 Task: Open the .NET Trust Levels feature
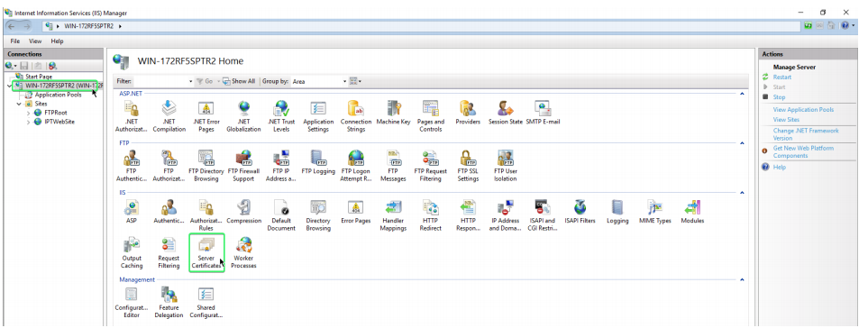281,115
